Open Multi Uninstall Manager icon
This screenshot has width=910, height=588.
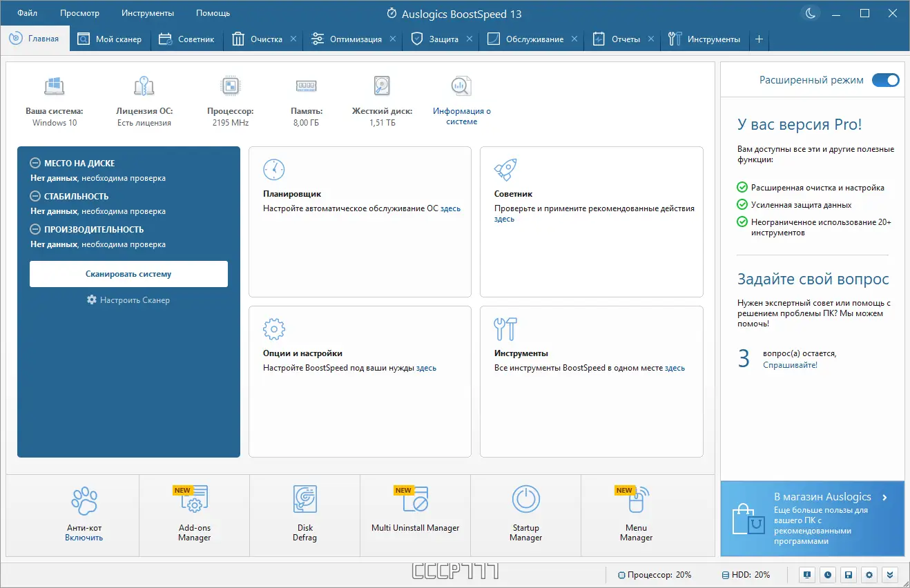(x=415, y=499)
